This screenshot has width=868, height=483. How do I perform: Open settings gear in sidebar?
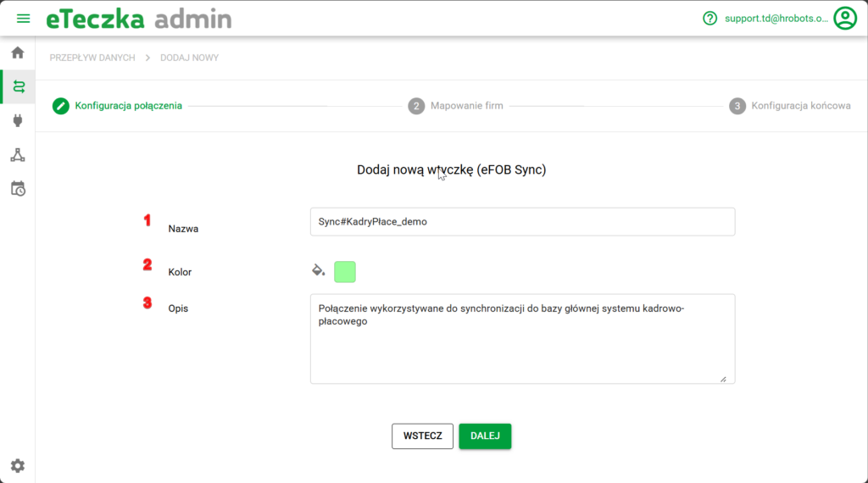18,465
